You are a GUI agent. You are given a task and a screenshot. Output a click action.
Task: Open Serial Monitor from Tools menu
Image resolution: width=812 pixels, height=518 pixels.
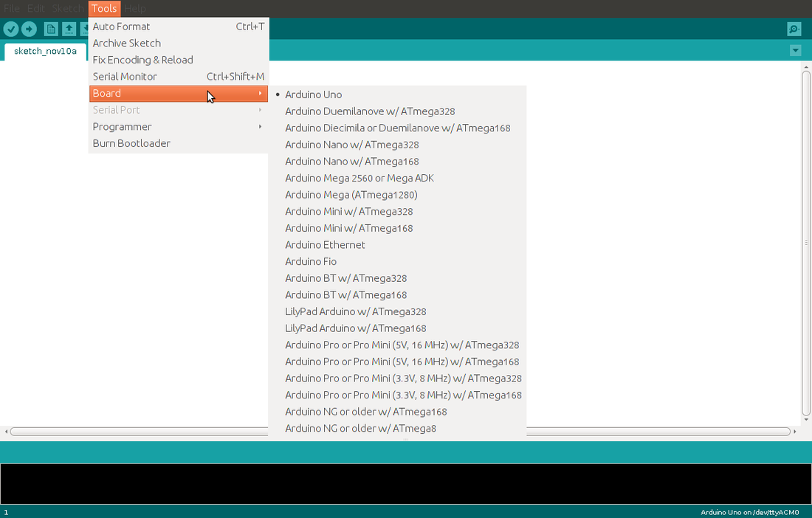[179, 76]
